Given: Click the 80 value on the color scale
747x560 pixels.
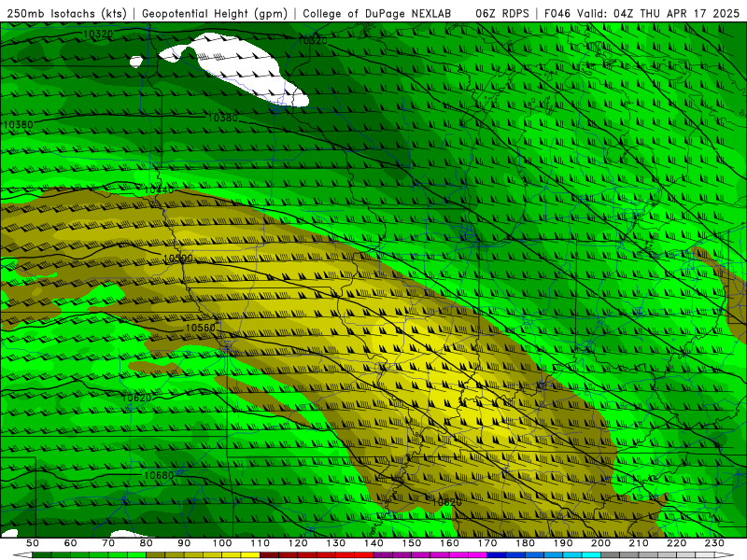Looking at the screenshot, I should click(x=147, y=543).
